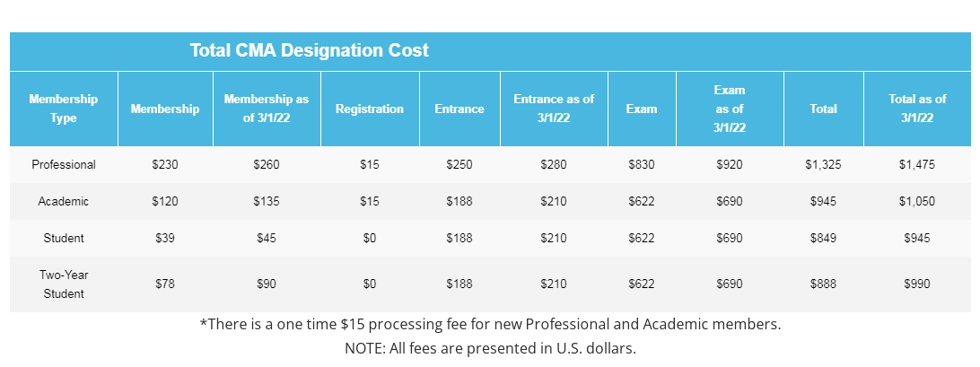980x367 pixels.
Task: Click the Total as of 3/1/22 header
Action: pos(917,109)
